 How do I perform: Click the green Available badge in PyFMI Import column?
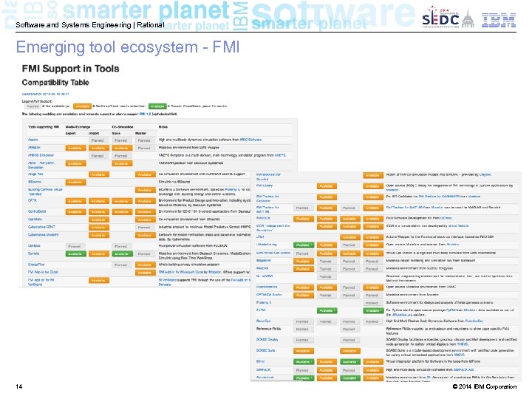click(x=327, y=310)
